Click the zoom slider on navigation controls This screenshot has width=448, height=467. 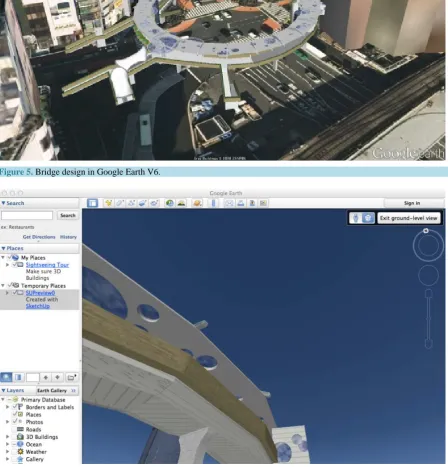pos(429,318)
